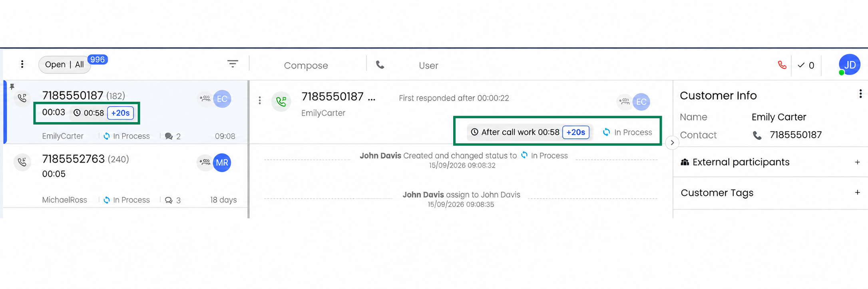
Task: Open the conversation header three-dot menu
Action: click(x=260, y=100)
